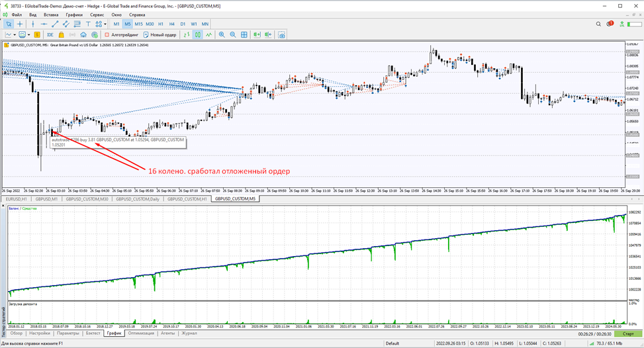The width and height of the screenshot is (644, 348).
Task: Toggle chart auto-scroll to end
Action: 257,35
